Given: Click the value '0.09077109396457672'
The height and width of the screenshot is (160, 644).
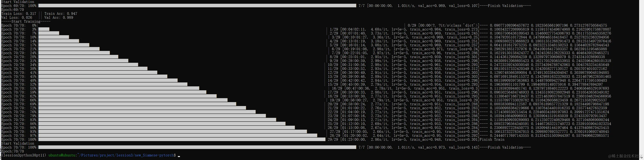Looking at the screenshot, I should tap(509, 25).
